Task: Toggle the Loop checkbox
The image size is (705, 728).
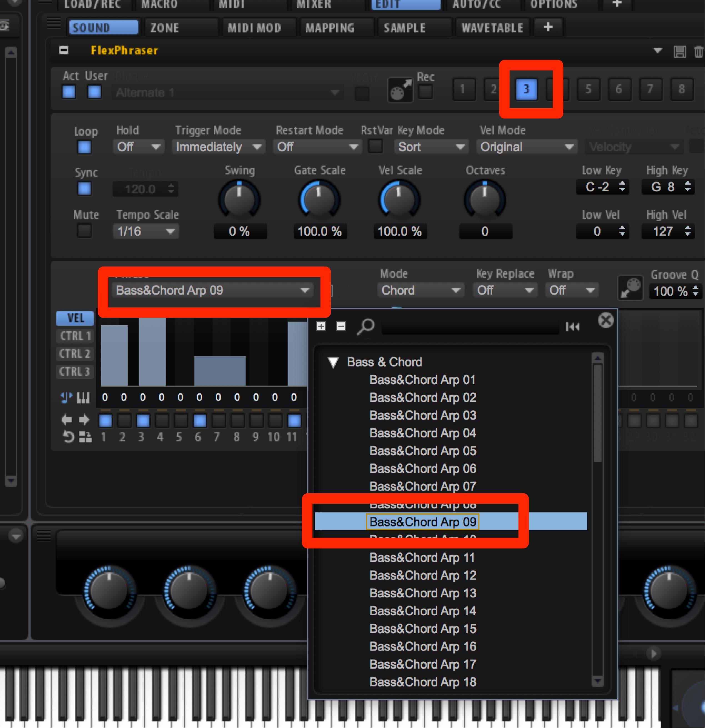Action: [84, 148]
